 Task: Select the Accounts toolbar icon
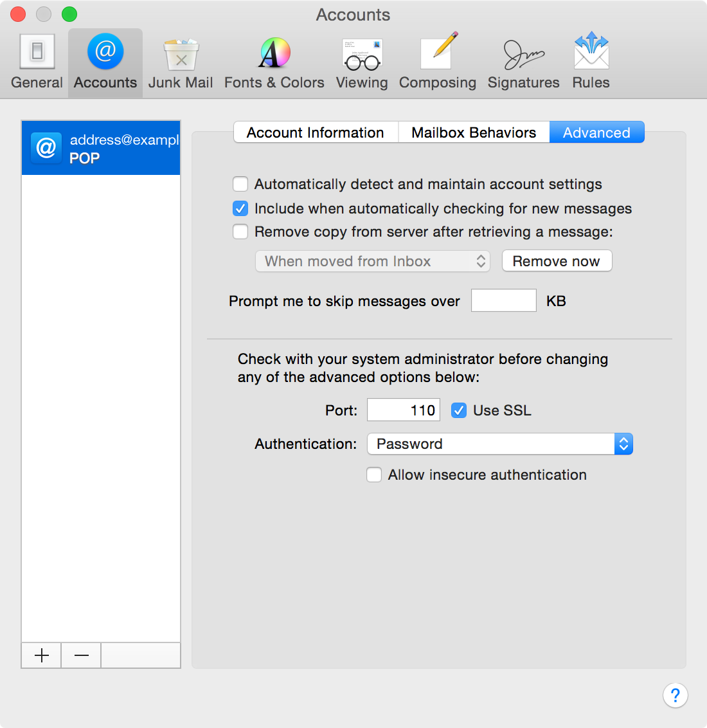tap(105, 61)
